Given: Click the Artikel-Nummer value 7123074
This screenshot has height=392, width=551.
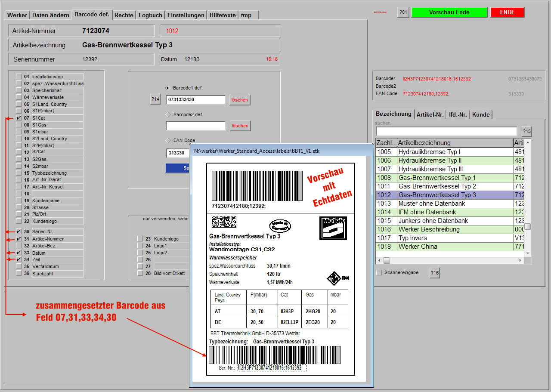Looking at the screenshot, I should (96, 31).
